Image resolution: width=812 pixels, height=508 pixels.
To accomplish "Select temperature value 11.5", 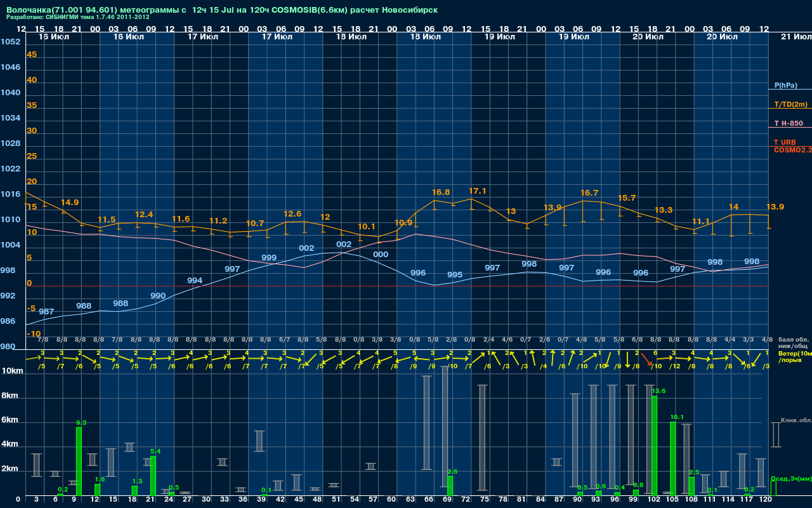I will (107, 220).
